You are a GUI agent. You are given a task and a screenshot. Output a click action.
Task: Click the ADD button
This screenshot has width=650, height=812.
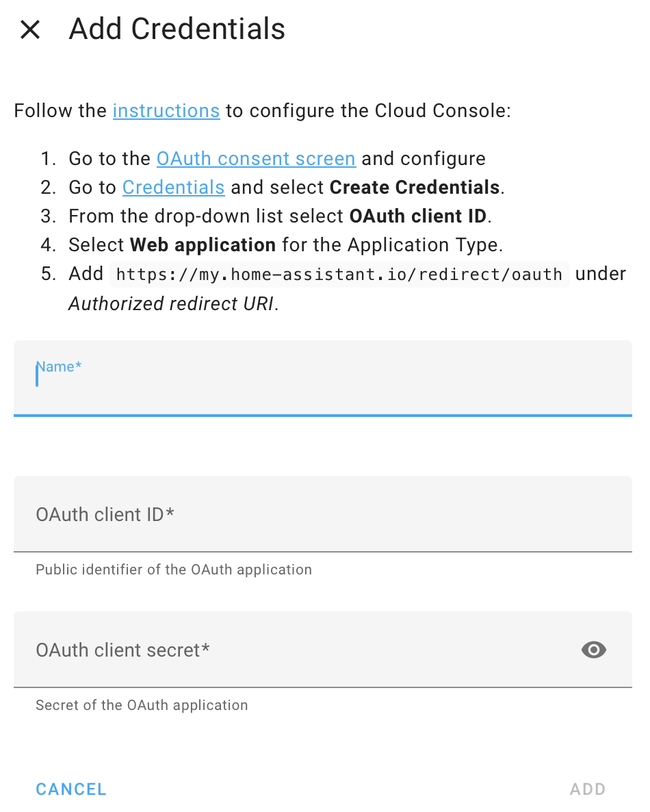[587, 789]
